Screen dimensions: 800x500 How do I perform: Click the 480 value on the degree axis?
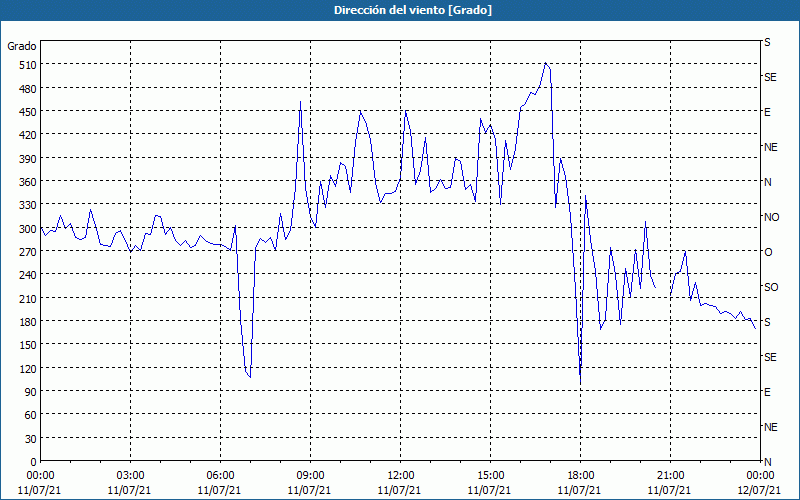point(28,89)
